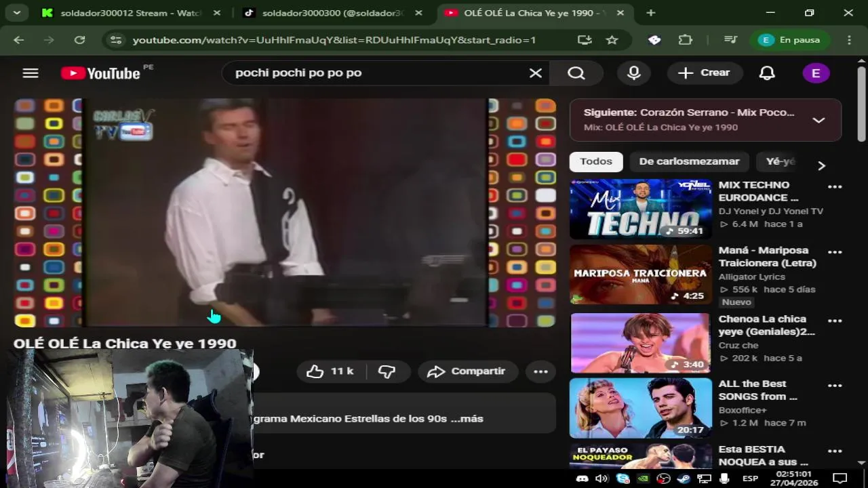Open OBS Studio tray icon
This screenshot has height=488, width=868.
click(x=663, y=479)
